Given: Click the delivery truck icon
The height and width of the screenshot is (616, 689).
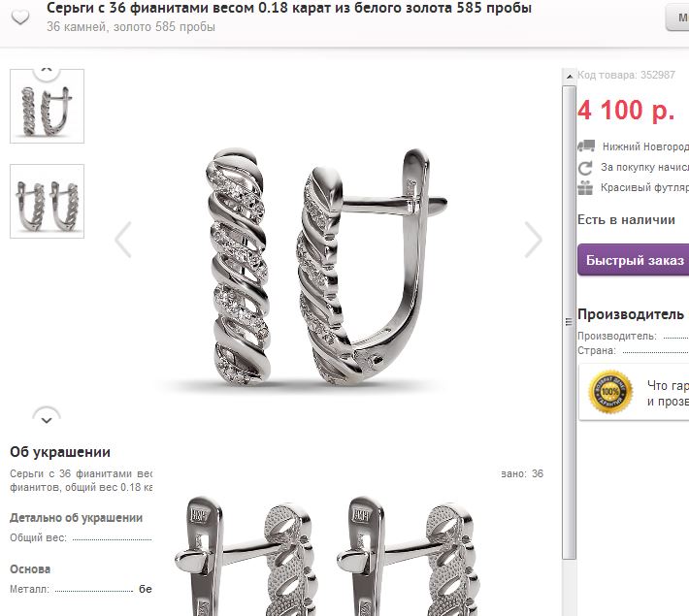Looking at the screenshot, I should pyautogui.click(x=586, y=146).
